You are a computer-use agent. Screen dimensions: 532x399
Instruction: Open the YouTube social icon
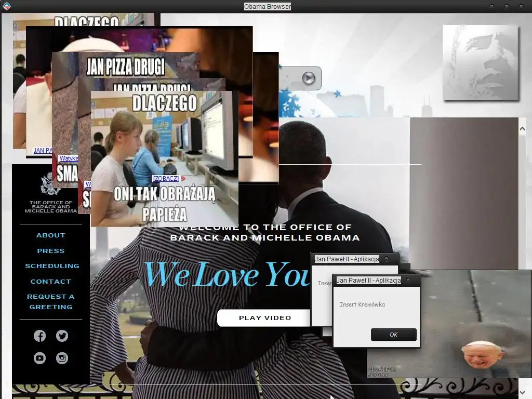tap(39, 358)
